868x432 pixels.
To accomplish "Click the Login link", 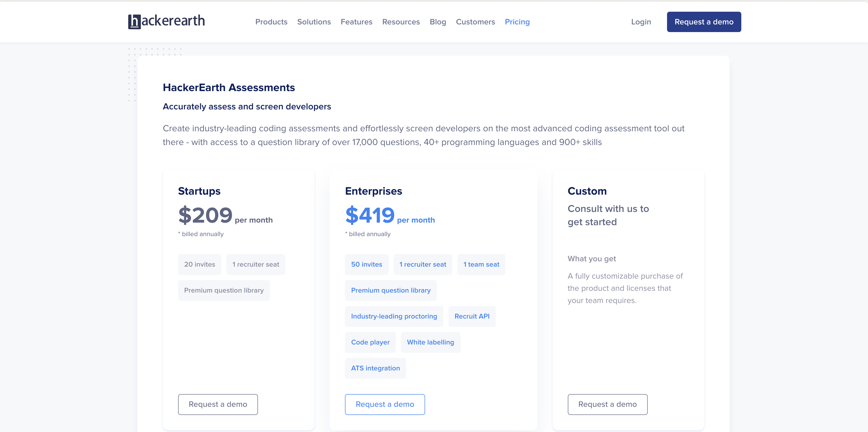I will pos(641,22).
